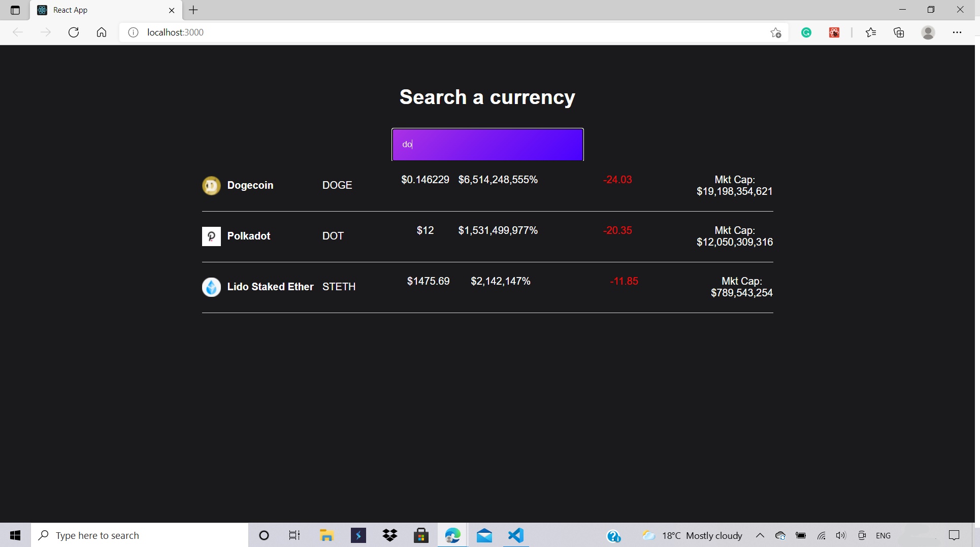Expand hidden icons in the system tray
980x547 pixels.
tap(760, 535)
